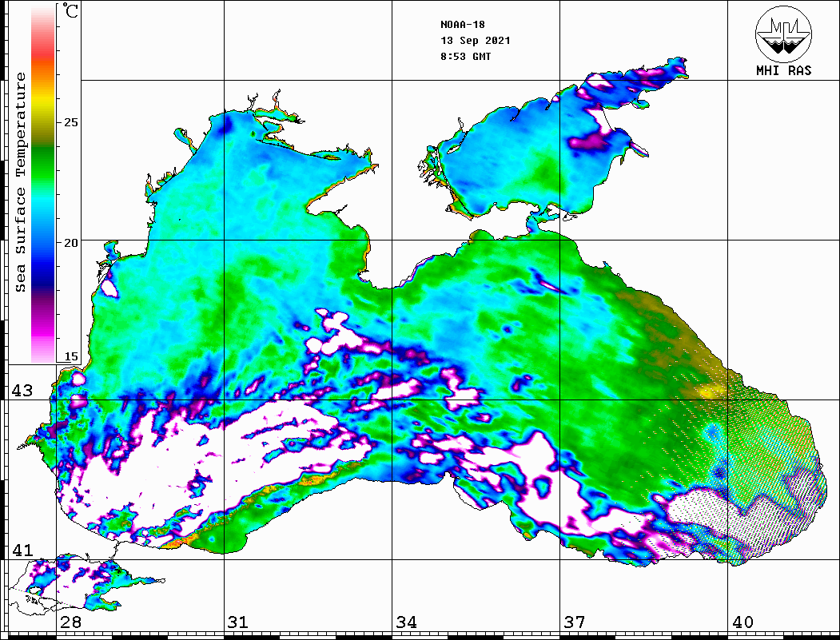The height and width of the screenshot is (640, 840).
Task: Click the 'NOAA-18' satellite label
Action: click(462, 25)
